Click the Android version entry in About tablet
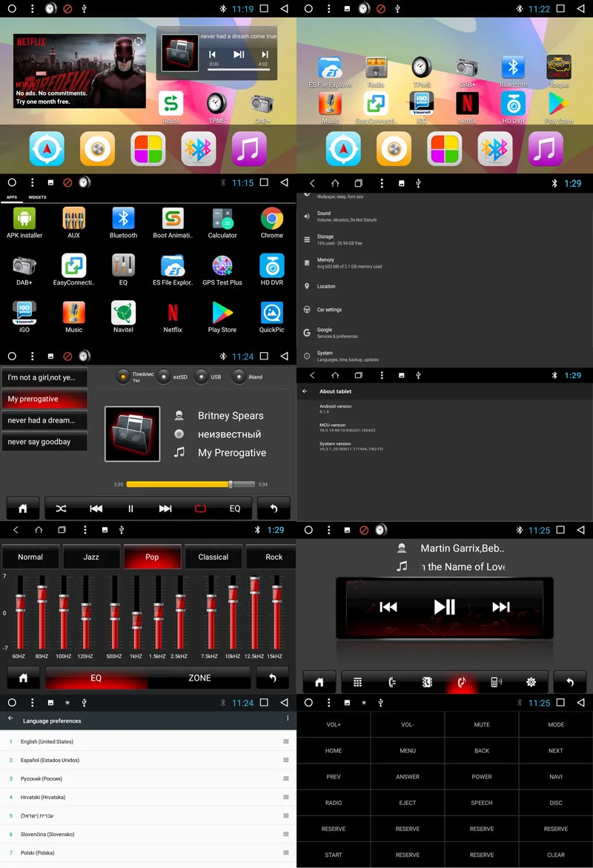Viewport: 593px width, 868px height. coord(445,408)
